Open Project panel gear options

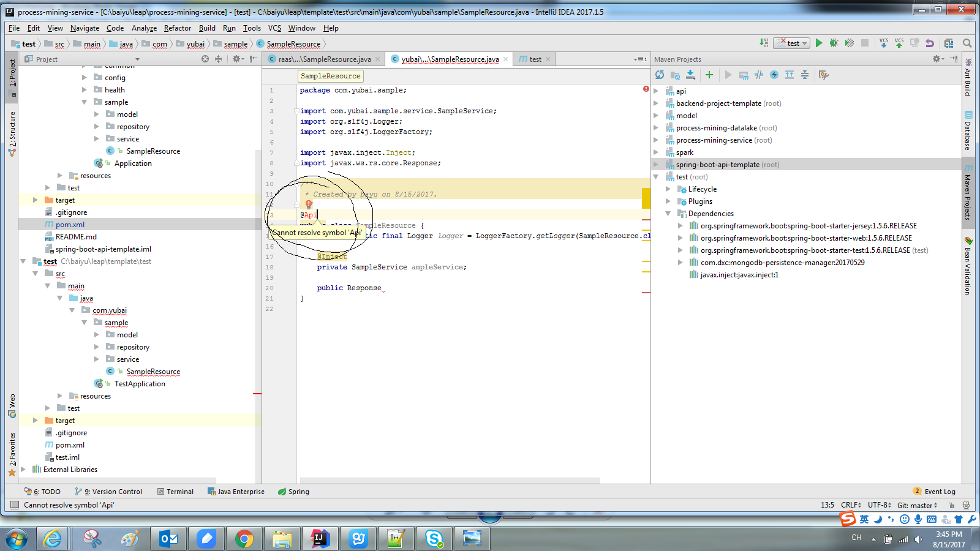click(238, 59)
